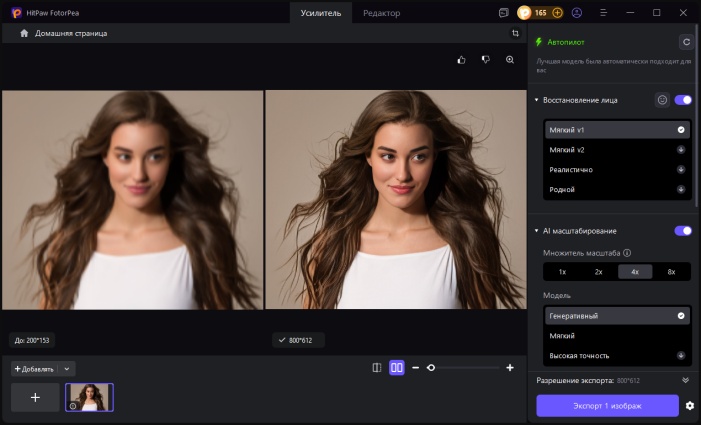Viewport: 701px width, 425px height.
Task: Disable the AI масштабирование toggle
Action: (683, 231)
